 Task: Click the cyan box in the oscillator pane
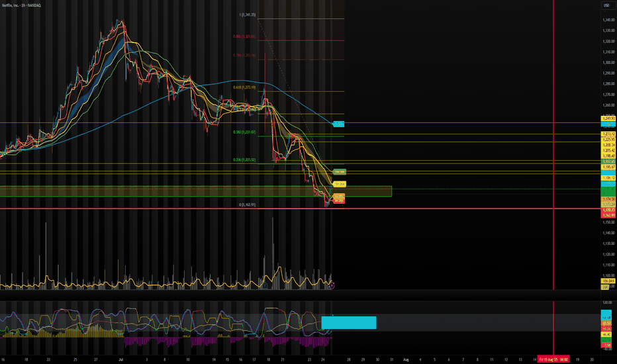pyautogui.click(x=349, y=322)
